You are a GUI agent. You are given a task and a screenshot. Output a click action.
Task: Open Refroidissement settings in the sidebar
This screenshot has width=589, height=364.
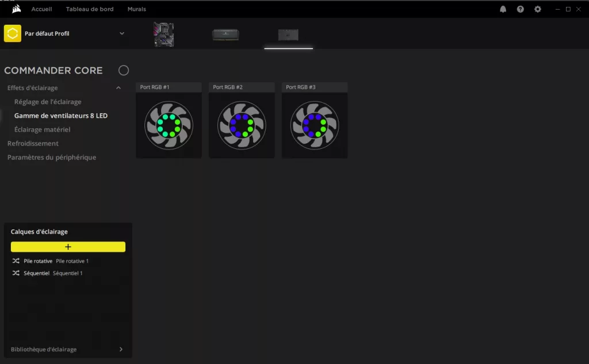[x=33, y=143]
